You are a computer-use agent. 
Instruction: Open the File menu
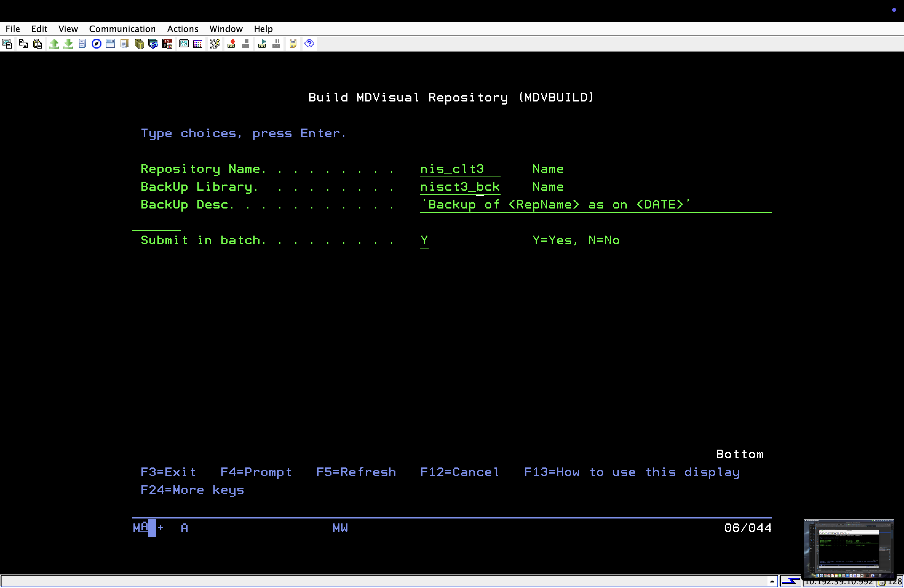13,29
